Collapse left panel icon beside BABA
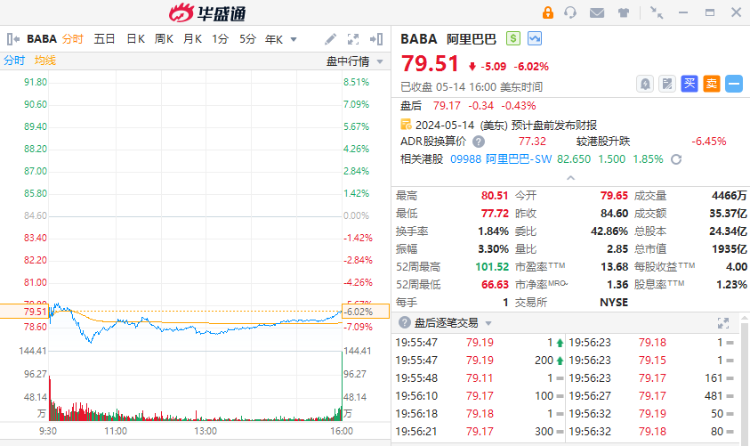The height and width of the screenshot is (446, 750). (x=13, y=39)
